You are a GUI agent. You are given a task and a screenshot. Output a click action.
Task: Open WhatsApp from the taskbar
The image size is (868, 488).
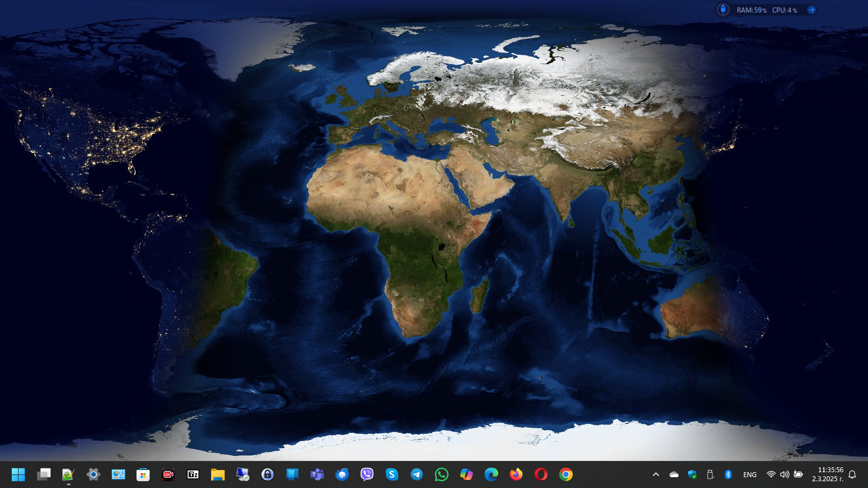pyautogui.click(x=442, y=474)
